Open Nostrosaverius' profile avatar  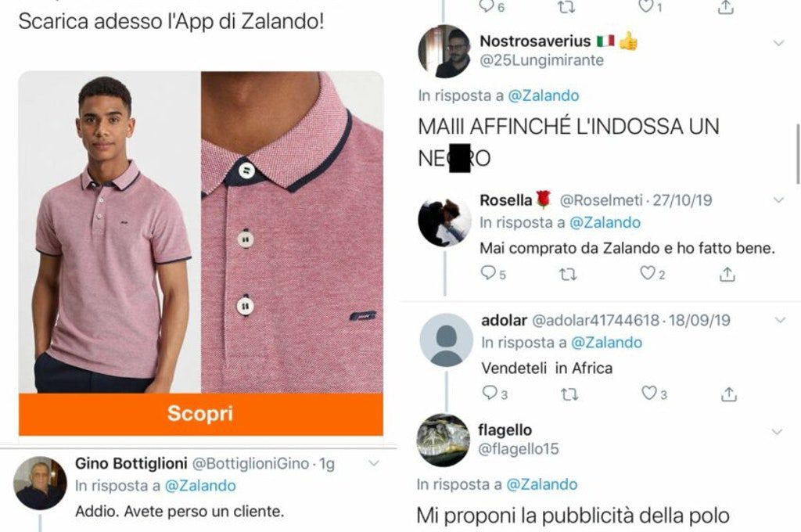(x=444, y=51)
